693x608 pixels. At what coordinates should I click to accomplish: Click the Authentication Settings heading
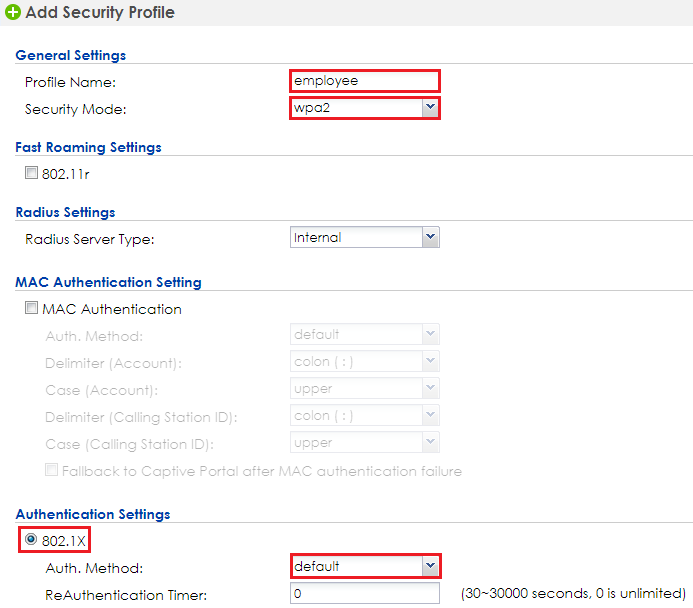point(93,514)
